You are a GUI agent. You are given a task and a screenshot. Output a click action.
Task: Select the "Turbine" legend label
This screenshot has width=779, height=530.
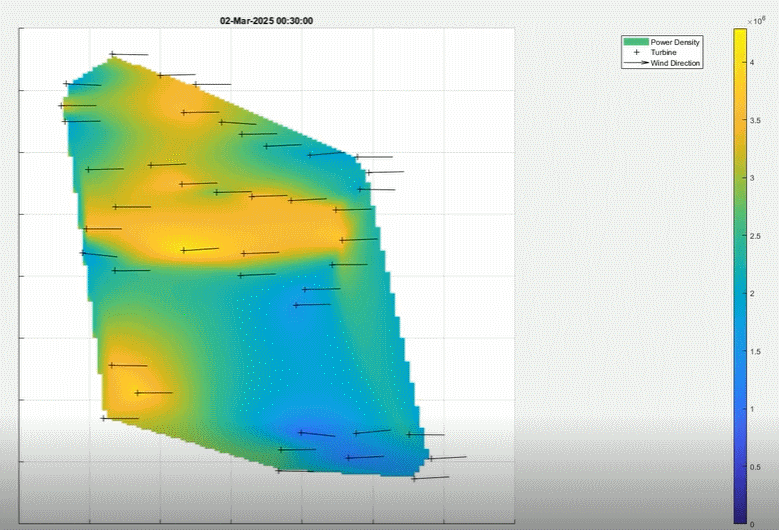point(663,53)
